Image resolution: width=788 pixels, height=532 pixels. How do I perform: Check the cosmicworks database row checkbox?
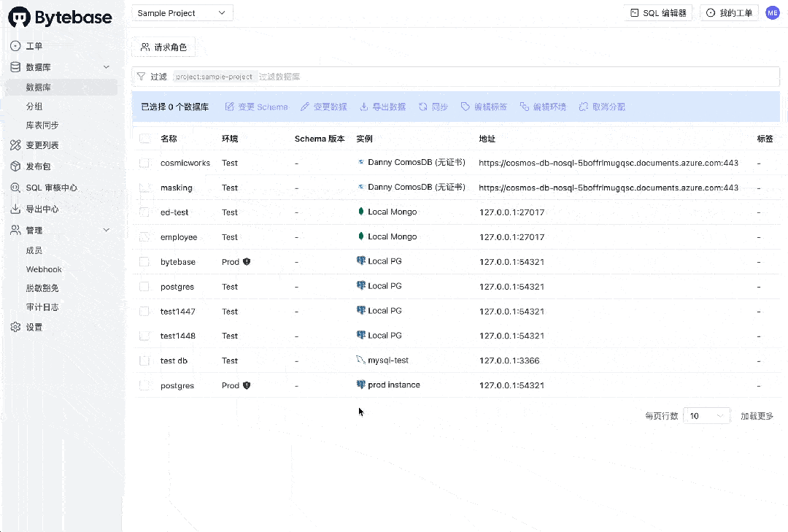click(144, 163)
